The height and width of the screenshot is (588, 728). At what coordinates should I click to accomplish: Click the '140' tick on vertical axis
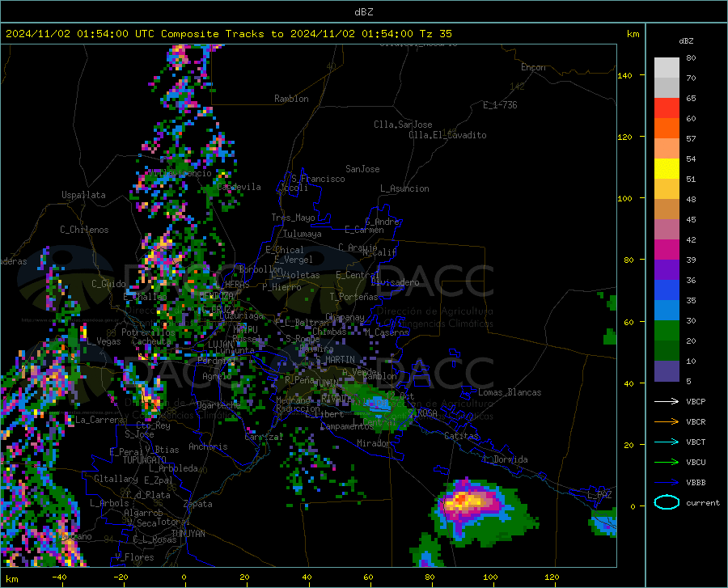pyautogui.click(x=624, y=76)
